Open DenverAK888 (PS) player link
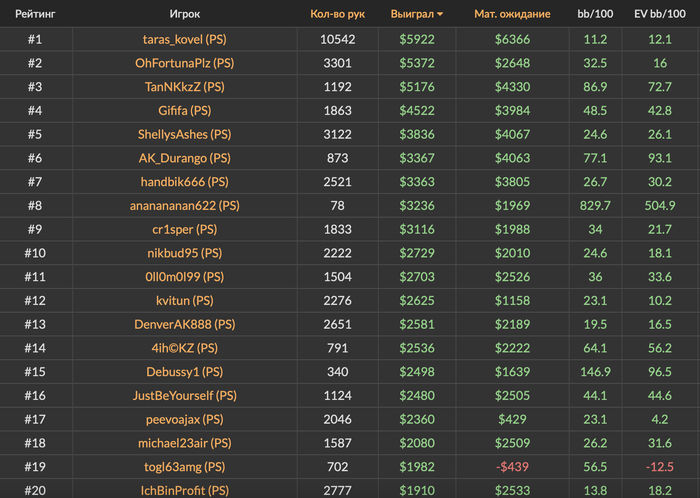The image size is (700, 498). point(185,324)
